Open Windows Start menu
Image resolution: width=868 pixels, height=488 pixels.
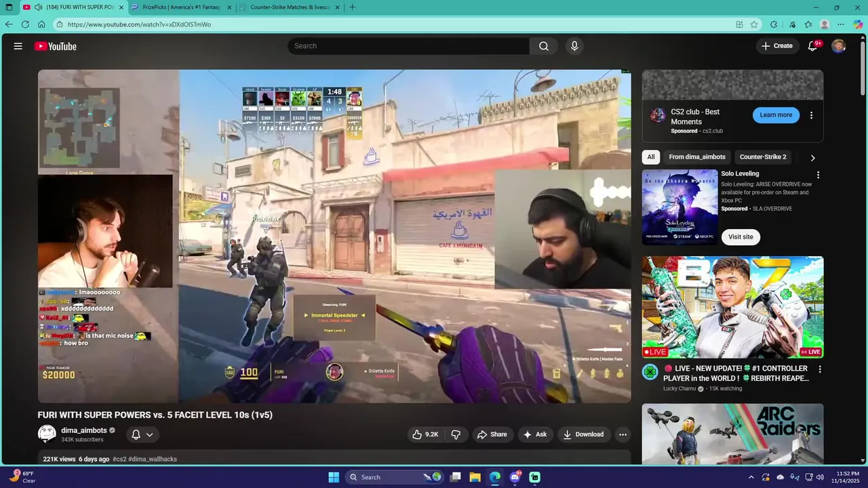pyautogui.click(x=334, y=477)
